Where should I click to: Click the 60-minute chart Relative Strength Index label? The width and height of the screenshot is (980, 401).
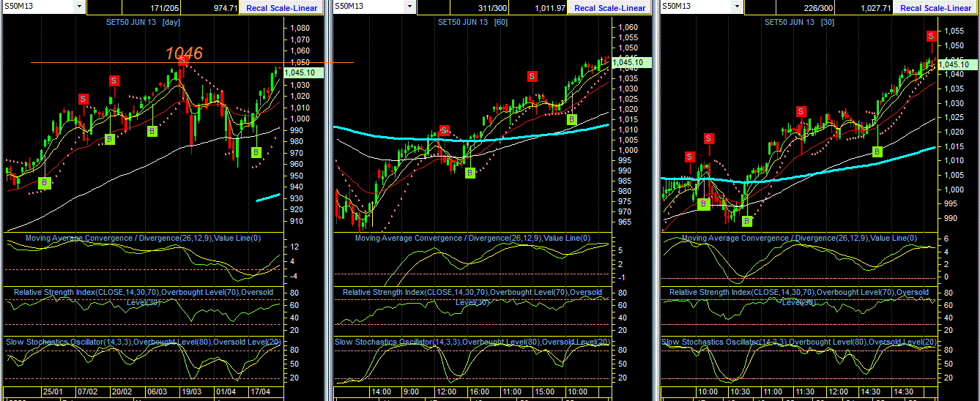[471, 296]
